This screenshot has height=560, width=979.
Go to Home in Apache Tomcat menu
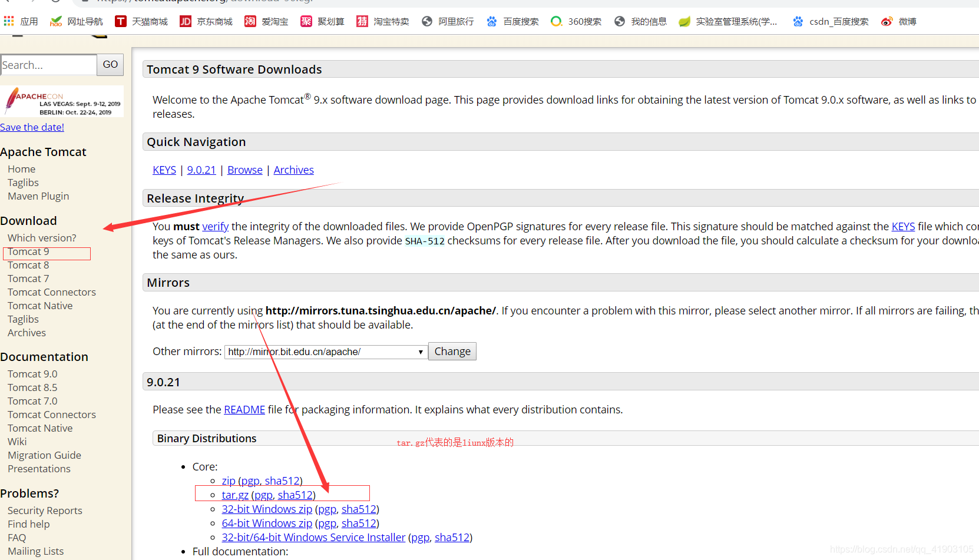22,169
